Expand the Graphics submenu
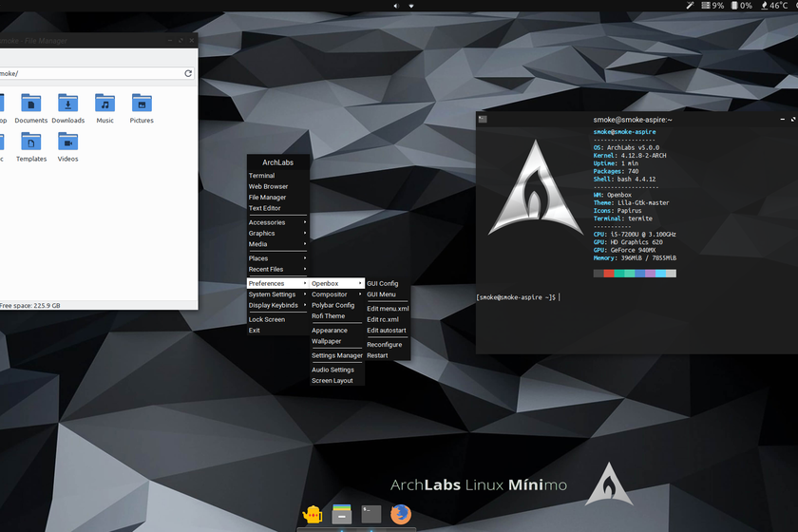798x532 pixels. click(x=277, y=233)
